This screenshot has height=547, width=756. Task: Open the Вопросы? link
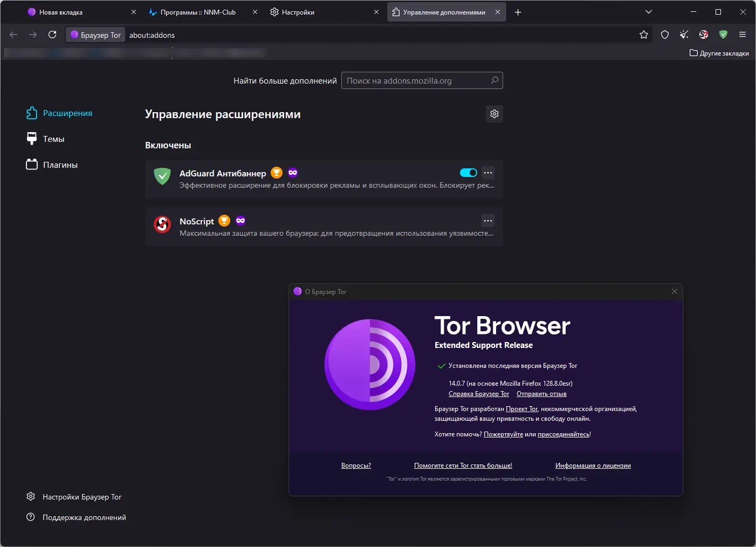(x=356, y=466)
